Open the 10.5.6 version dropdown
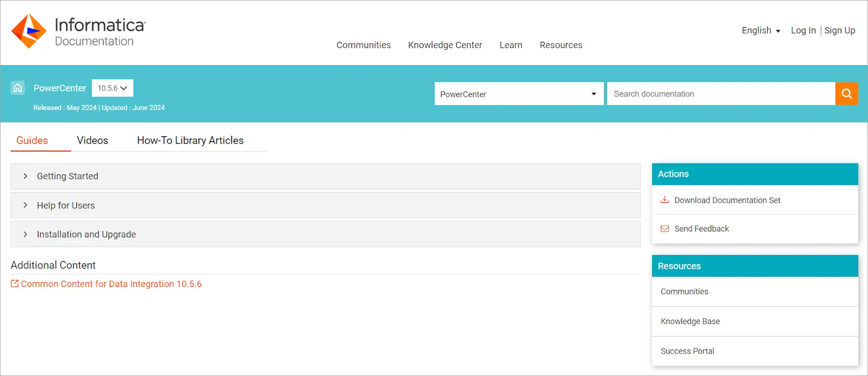 (x=112, y=88)
